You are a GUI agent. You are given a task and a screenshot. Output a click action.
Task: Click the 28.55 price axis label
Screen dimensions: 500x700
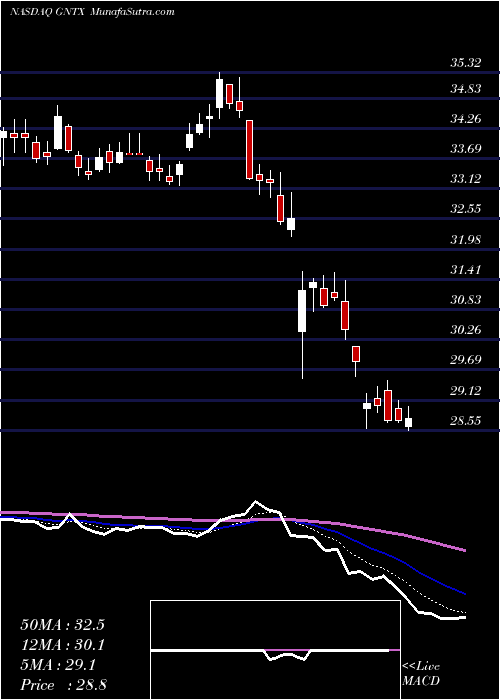[465, 420]
